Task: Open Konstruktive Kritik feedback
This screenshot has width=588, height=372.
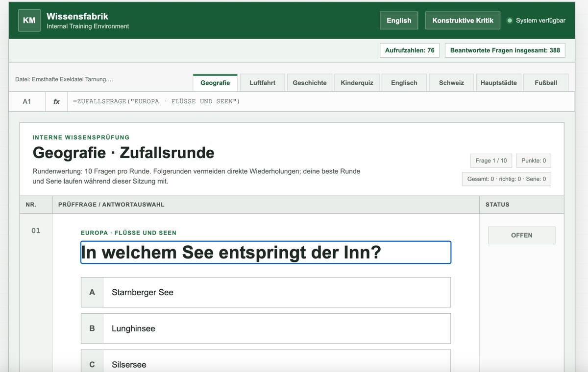Action: 463,21
